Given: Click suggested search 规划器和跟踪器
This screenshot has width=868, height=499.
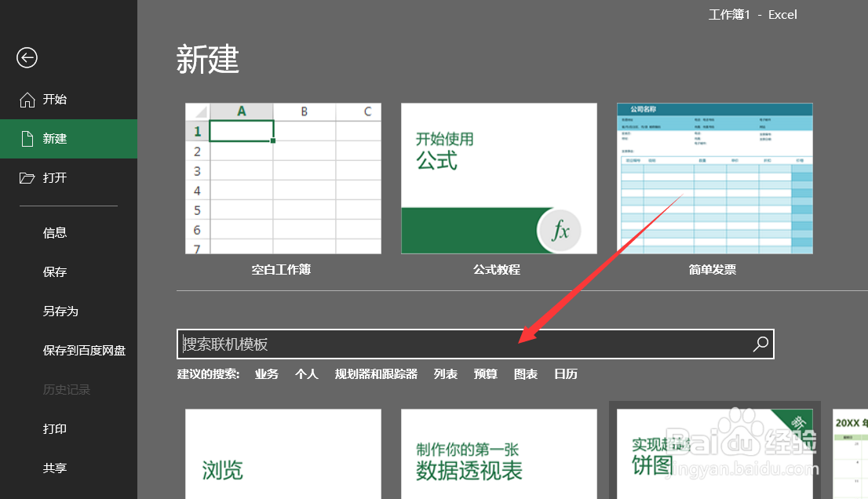Looking at the screenshot, I should point(376,374).
